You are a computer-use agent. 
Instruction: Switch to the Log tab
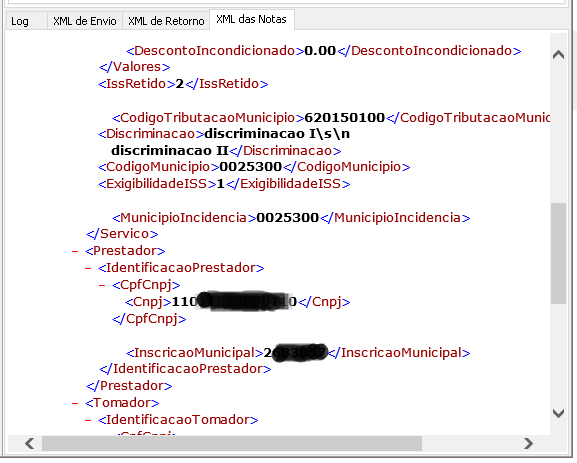coord(26,21)
